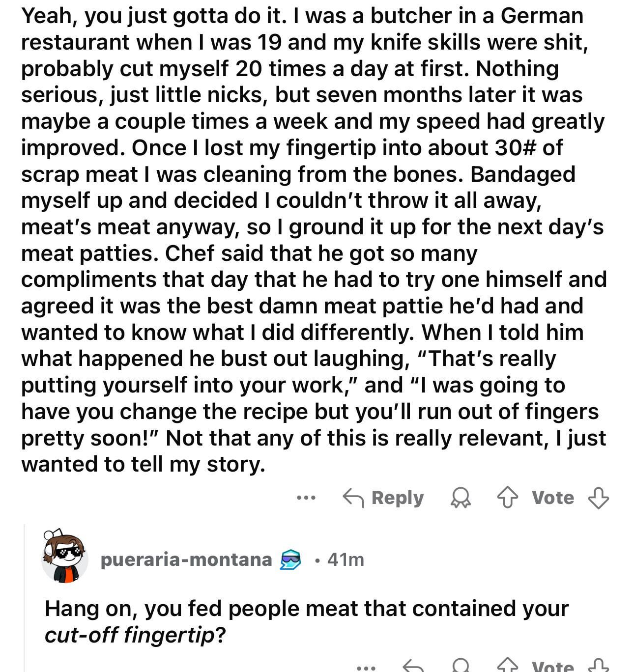Open more options on the butcher story comment
The image size is (634, 672).
pos(306,498)
